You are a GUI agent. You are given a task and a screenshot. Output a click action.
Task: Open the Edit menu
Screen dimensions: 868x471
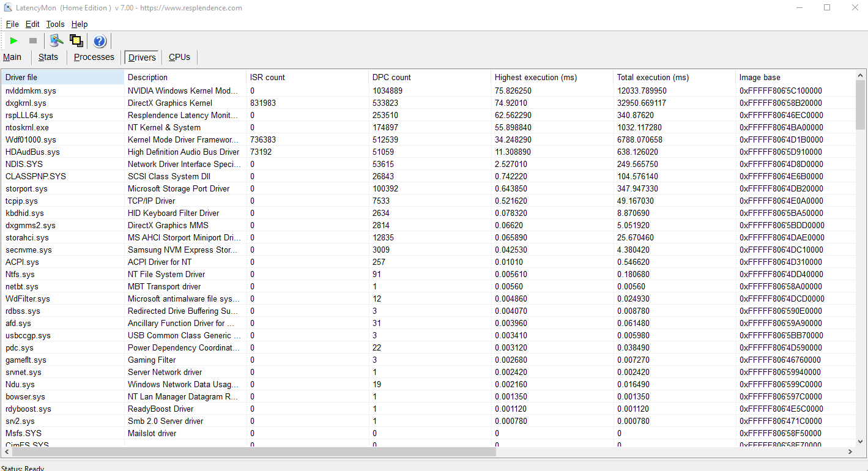pyautogui.click(x=32, y=24)
